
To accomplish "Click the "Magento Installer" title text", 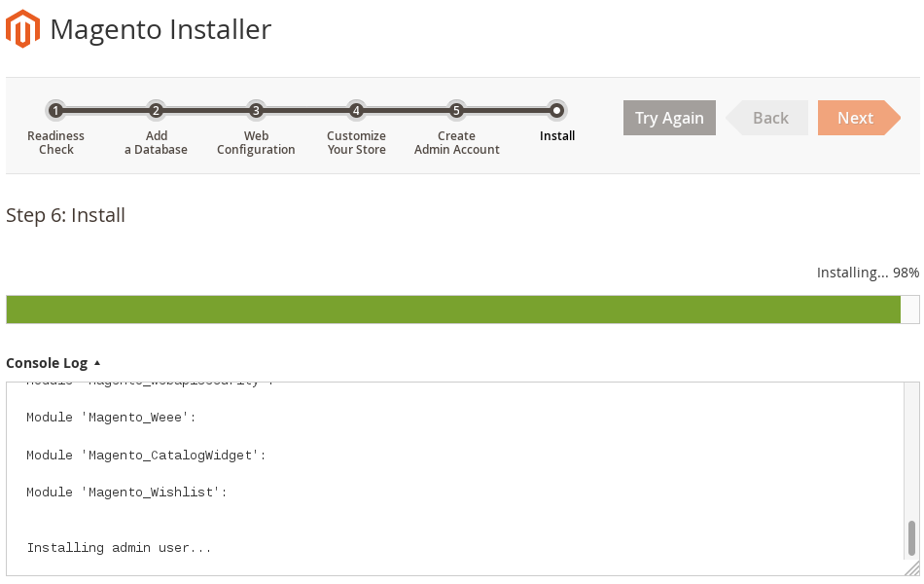I will pos(160,29).
